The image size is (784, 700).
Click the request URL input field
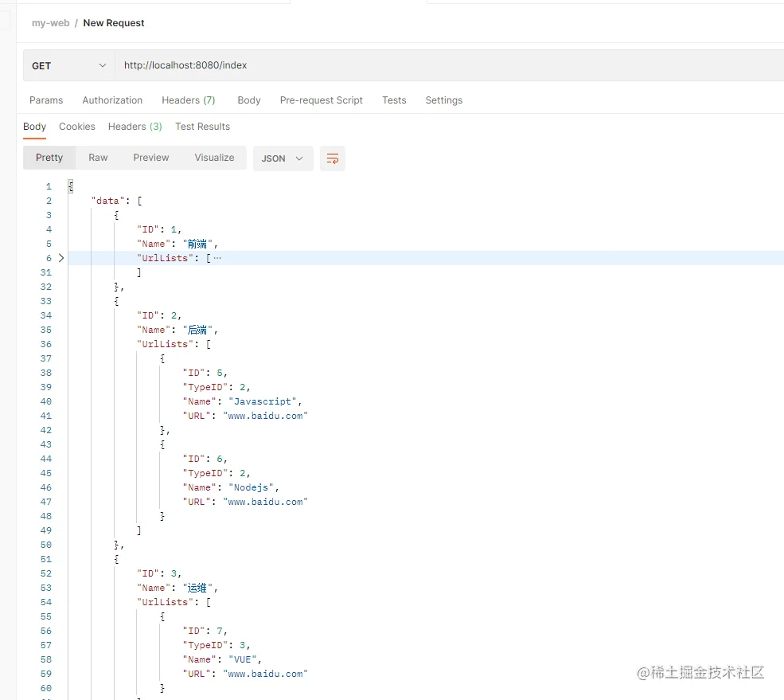[449, 65]
